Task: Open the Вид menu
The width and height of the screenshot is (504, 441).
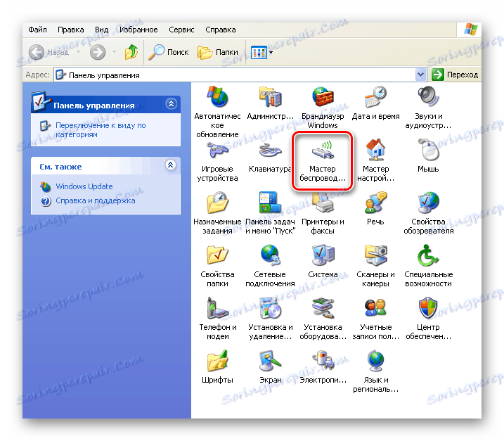Action: [101, 30]
